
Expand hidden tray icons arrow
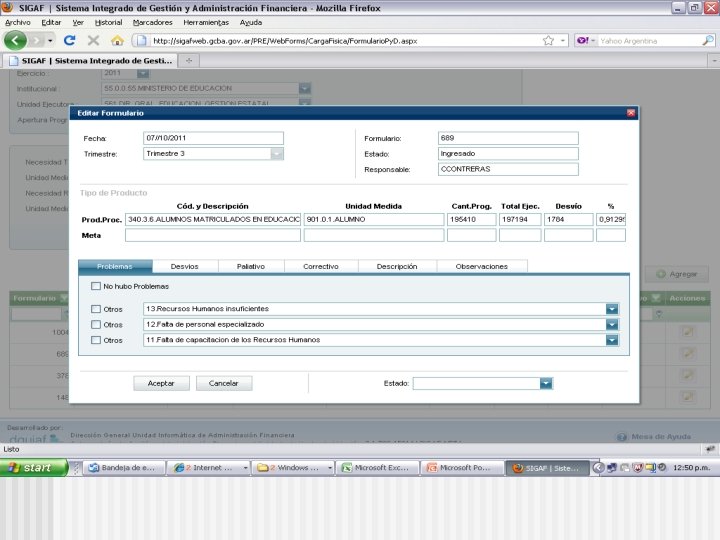(x=598, y=467)
